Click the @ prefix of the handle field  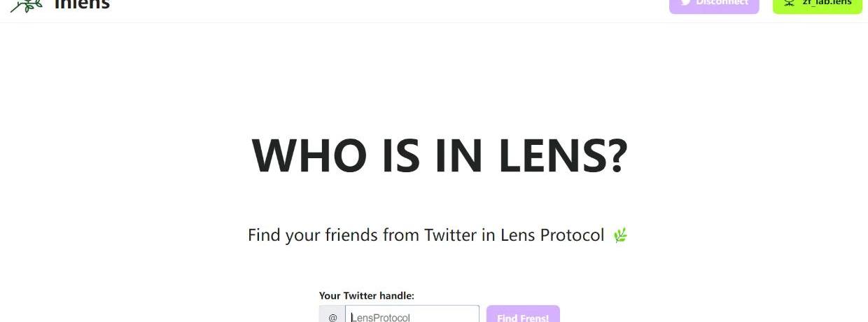tap(332, 314)
